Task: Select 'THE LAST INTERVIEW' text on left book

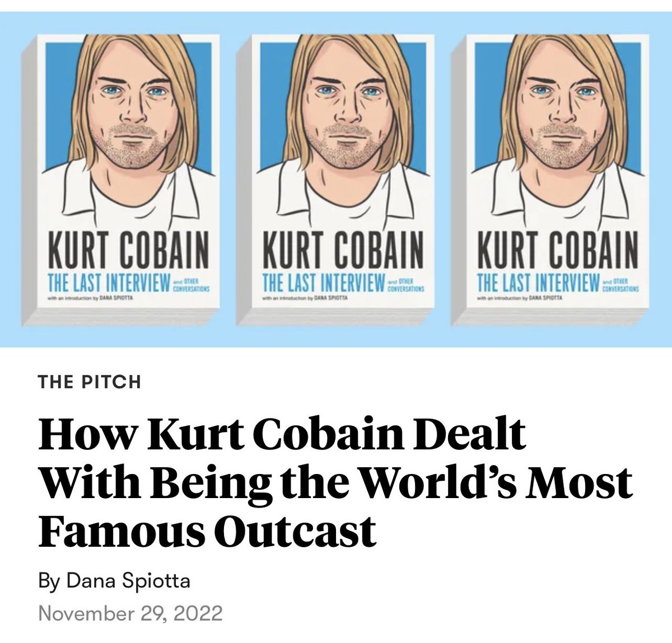Action: (x=109, y=283)
